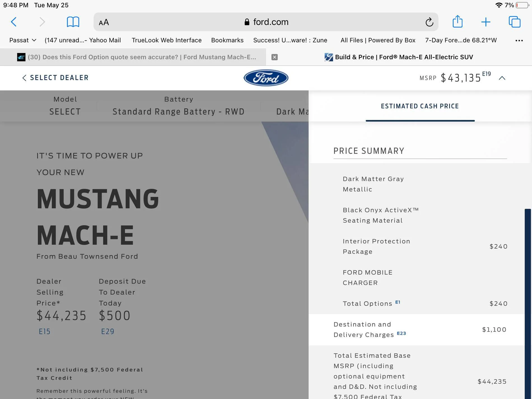Tap the Safari forward arrow
Viewport: 532px width, 399px height.
pos(42,22)
